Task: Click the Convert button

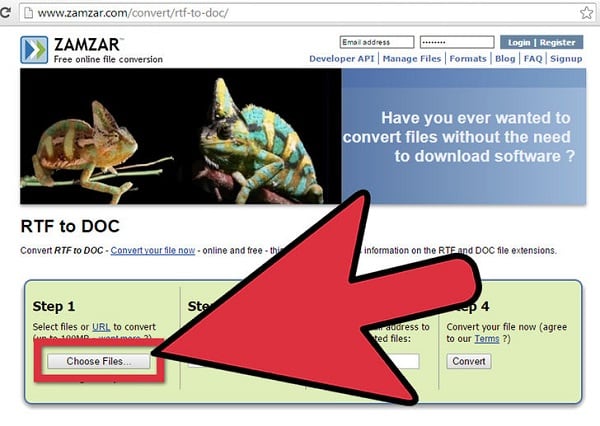Action: point(469,361)
